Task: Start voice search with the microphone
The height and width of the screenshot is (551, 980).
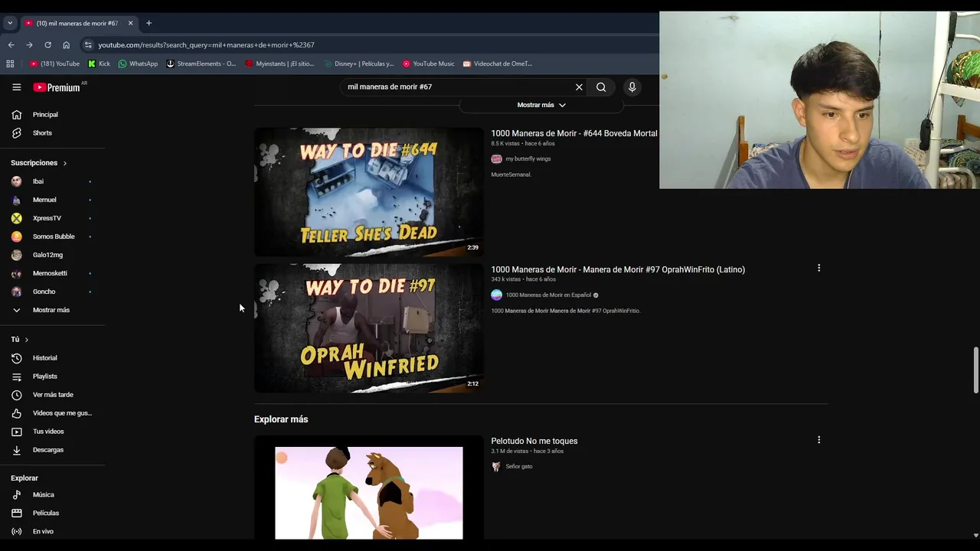Action: coord(632,87)
